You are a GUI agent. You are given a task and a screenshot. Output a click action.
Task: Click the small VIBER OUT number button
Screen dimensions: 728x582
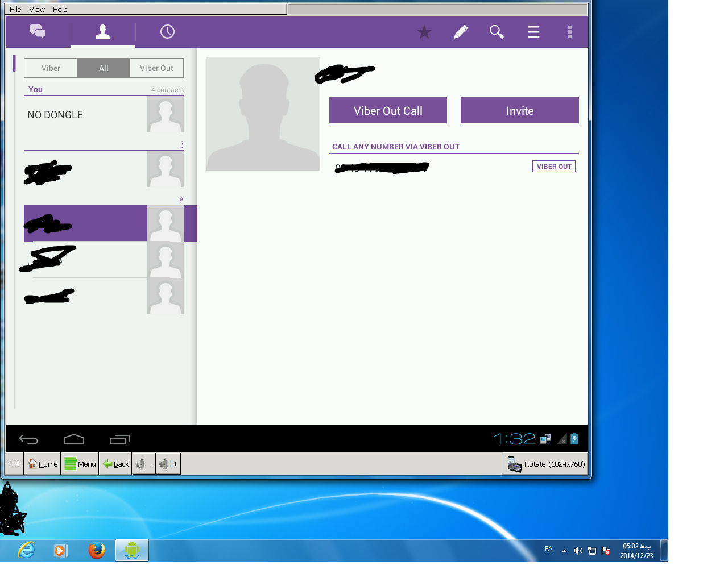(x=553, y=167)
